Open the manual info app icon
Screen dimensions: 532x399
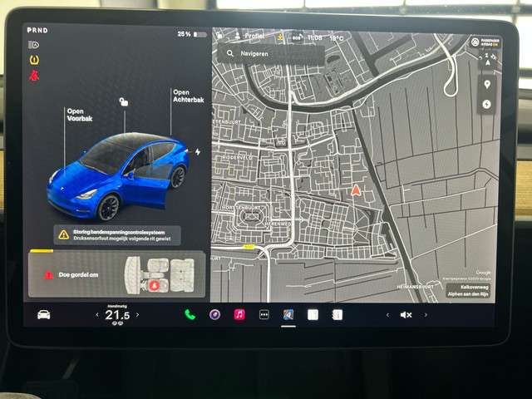coord(337,315)
